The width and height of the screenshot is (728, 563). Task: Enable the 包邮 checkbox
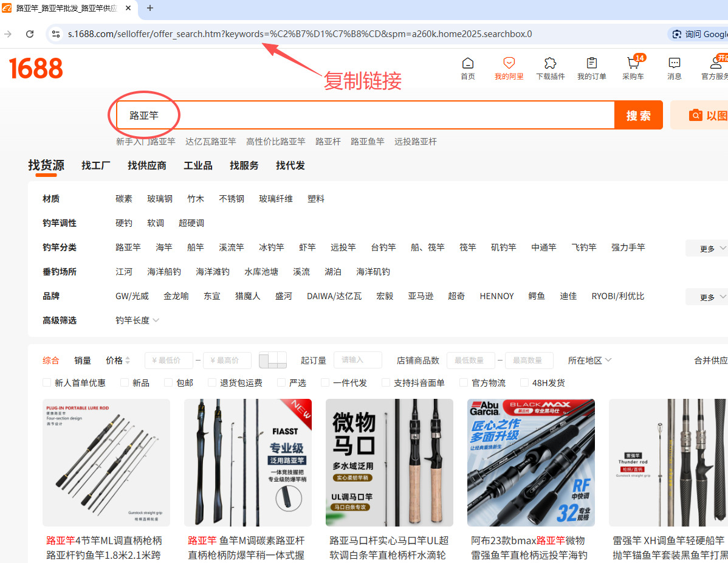pos(168,383)
